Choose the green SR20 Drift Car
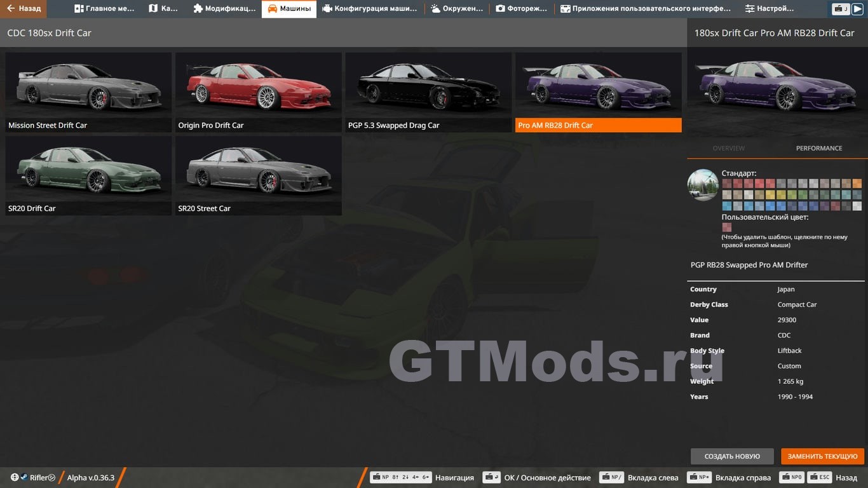Image resolution: width=868 pixels, height=488 pixels. 88,175
